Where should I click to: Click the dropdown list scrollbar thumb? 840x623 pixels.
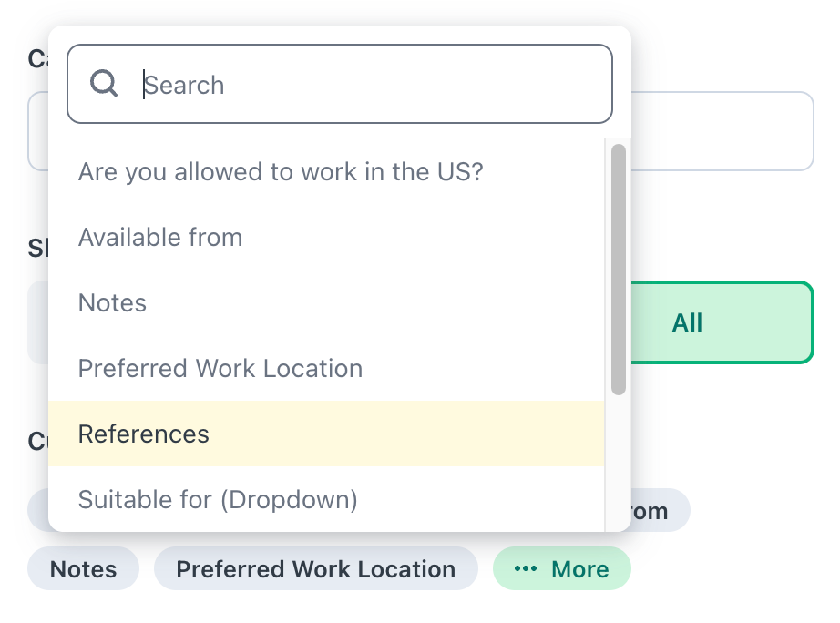pos(619,270)
